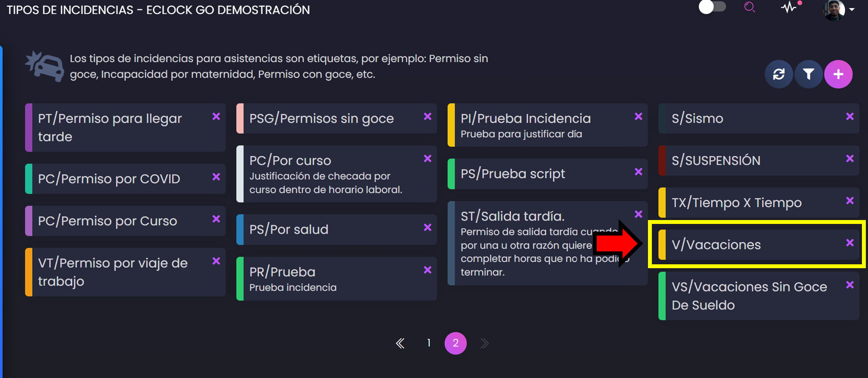
Task: Click the refresh icon button
Action: (779, 74)
